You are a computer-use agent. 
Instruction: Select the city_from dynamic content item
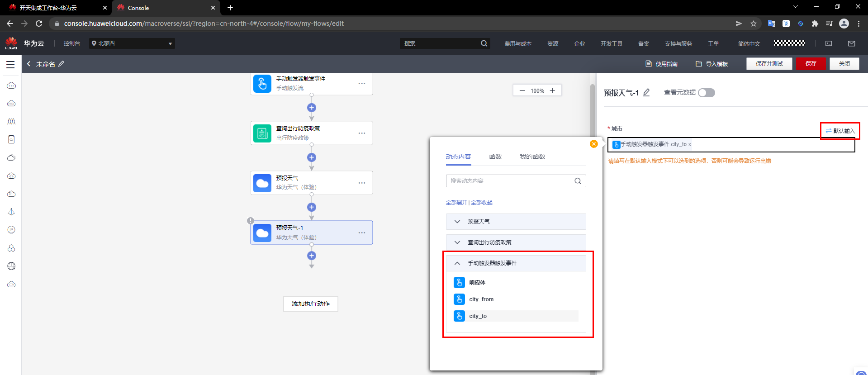tap(516, 299)
